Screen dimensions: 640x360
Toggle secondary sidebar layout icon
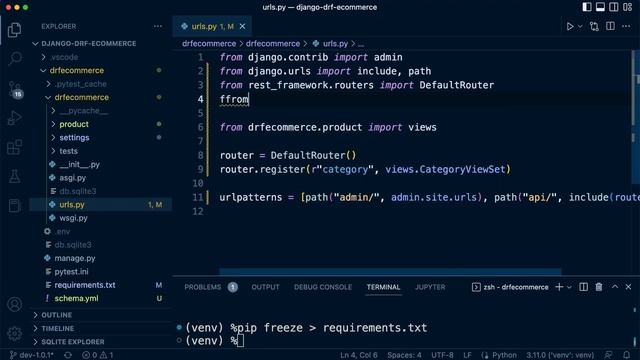tap(614, 7)
